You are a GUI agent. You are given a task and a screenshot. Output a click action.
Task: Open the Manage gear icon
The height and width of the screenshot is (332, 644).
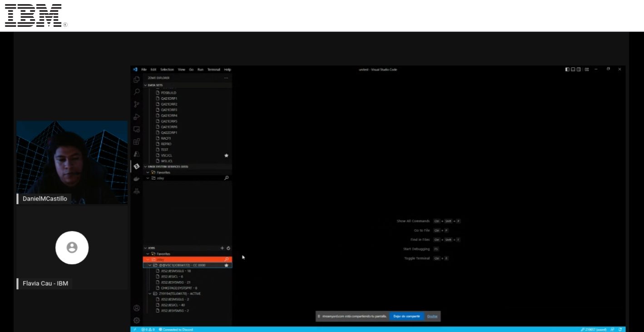(136, 320)
